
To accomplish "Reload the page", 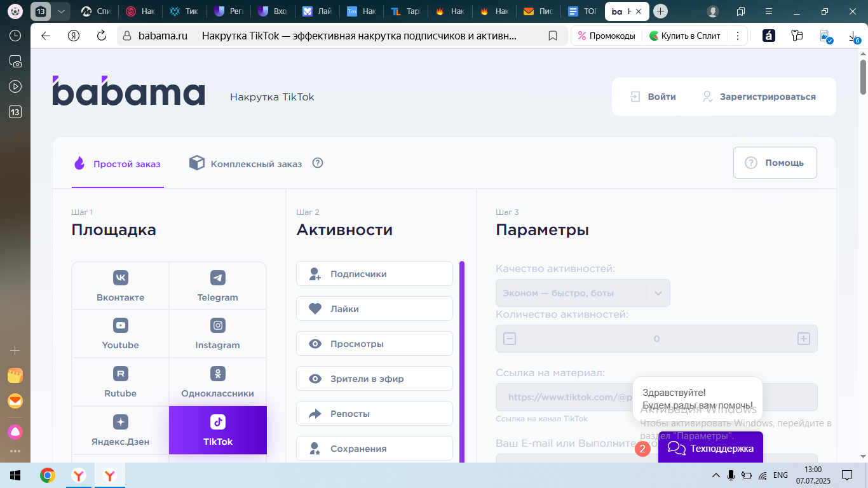I will tap(101, 36).
